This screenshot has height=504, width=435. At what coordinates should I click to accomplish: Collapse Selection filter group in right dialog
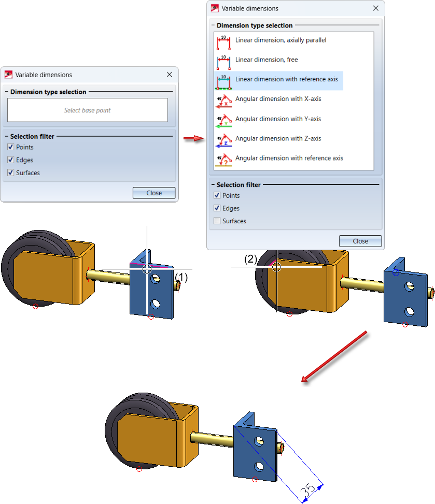213,184
